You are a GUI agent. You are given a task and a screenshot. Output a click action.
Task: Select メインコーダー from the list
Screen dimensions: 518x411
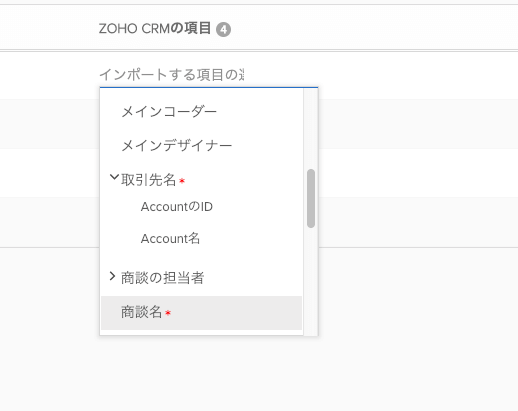tap(169, 112)
